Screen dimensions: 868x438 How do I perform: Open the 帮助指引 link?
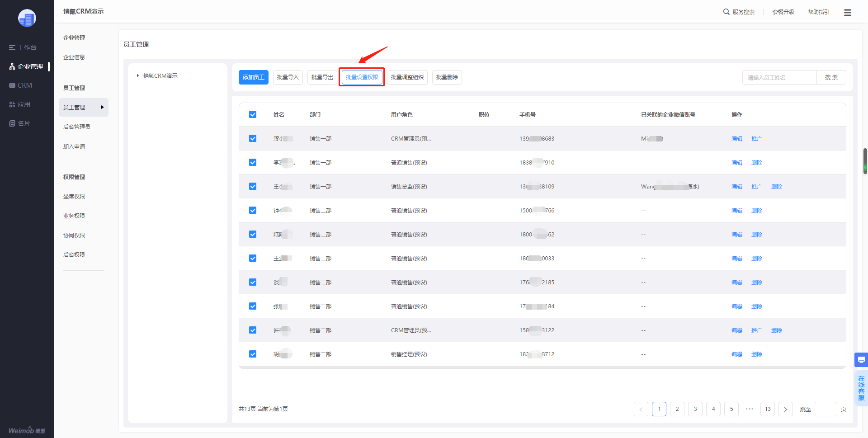pyautogui.click(x=819, y=12)
